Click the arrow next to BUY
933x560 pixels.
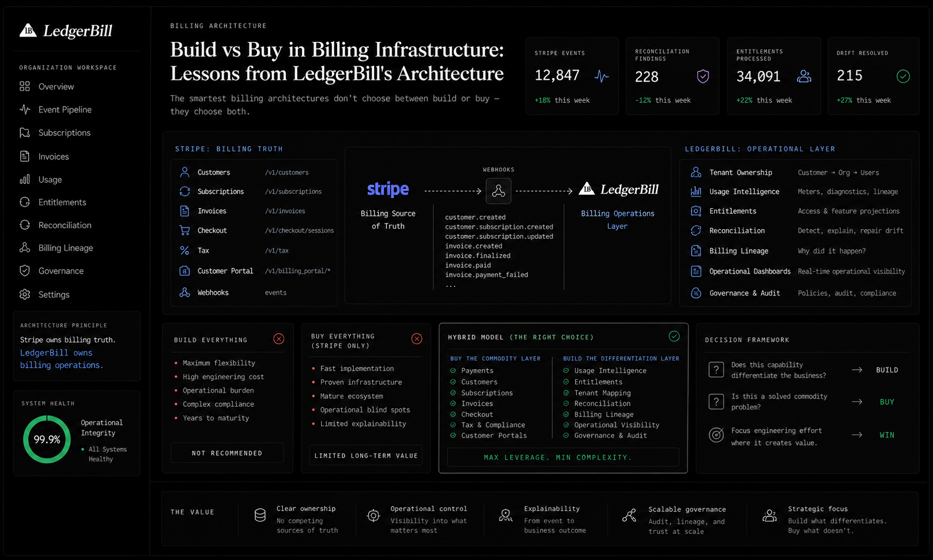click(x=857, y=402)
